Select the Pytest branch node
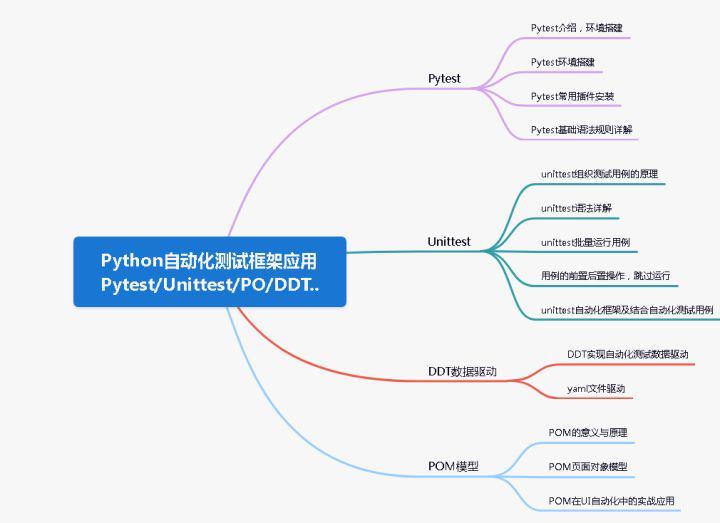Image resolution: width=720 pixels, height=523 pixels. (x=444, y=79)
